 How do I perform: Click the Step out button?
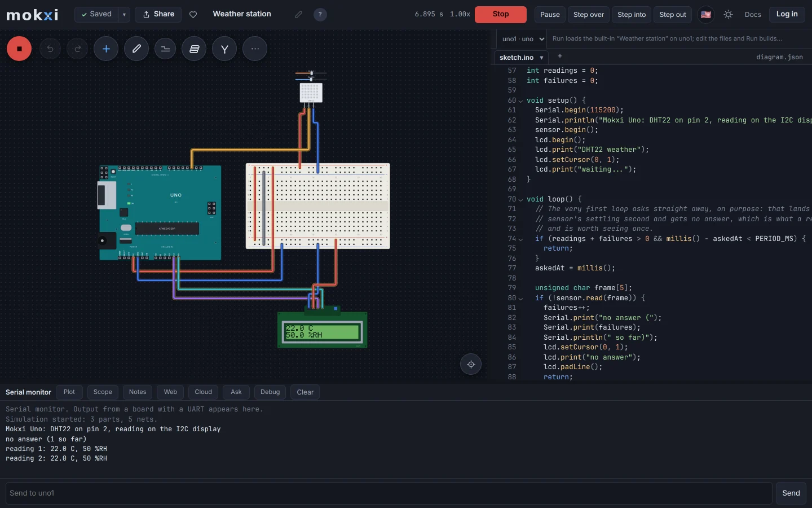point(673,15)
